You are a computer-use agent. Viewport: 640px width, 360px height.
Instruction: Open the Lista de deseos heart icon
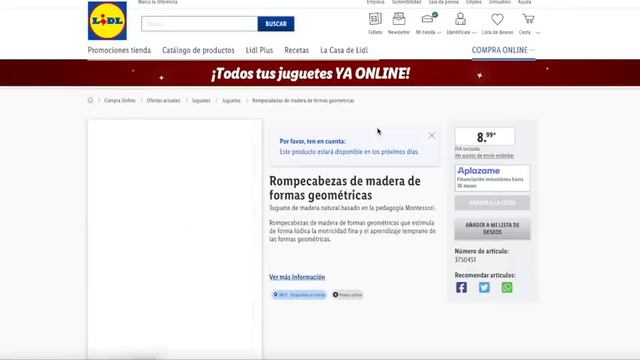(497, 19)
